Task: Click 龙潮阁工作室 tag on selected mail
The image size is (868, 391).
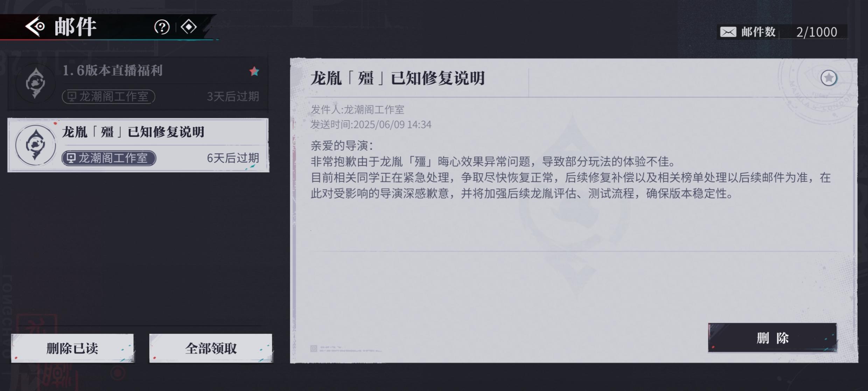Action: coord(109,158)
